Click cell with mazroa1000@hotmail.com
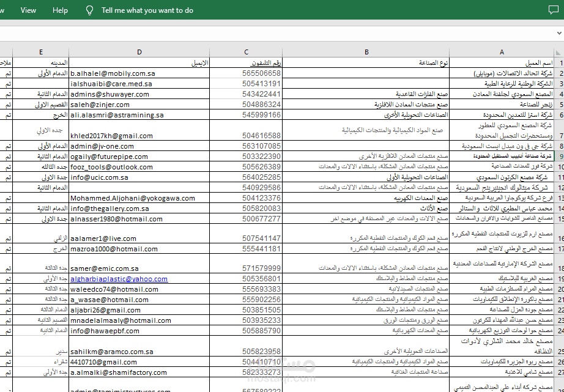Viewport: 564px width, 392px height. point(139,249)
